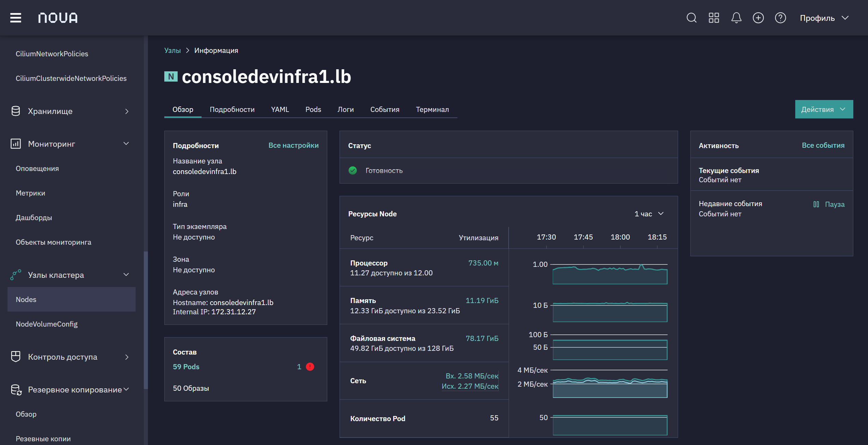Click the Nova logo
The width and height of the screenshot is (868, 445).
(x=58, y=18)
